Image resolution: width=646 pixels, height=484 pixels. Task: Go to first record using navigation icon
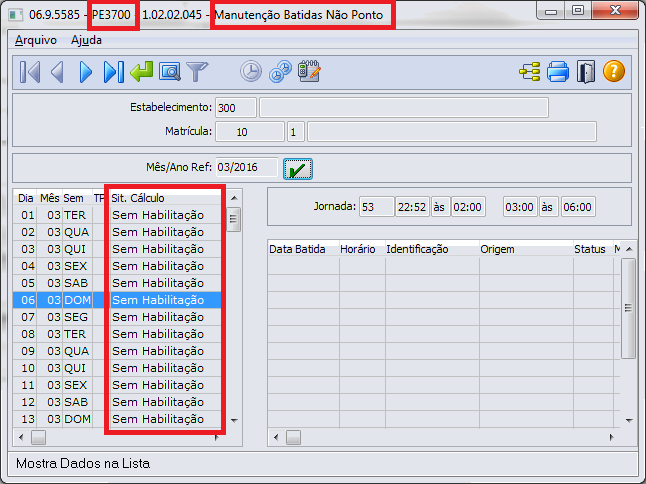click(30, 72)
